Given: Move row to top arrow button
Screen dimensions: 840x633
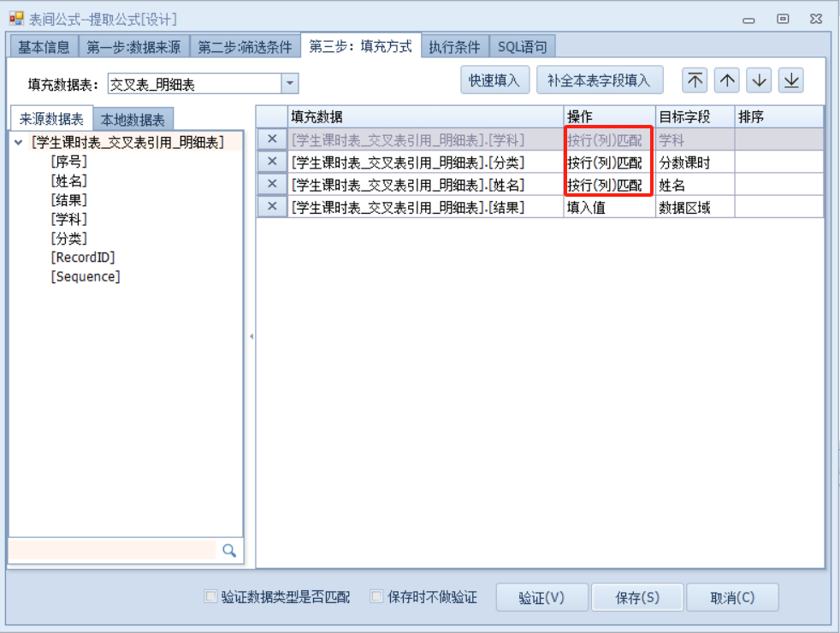Looking at the screenshot, I should (x=696, y=80).
